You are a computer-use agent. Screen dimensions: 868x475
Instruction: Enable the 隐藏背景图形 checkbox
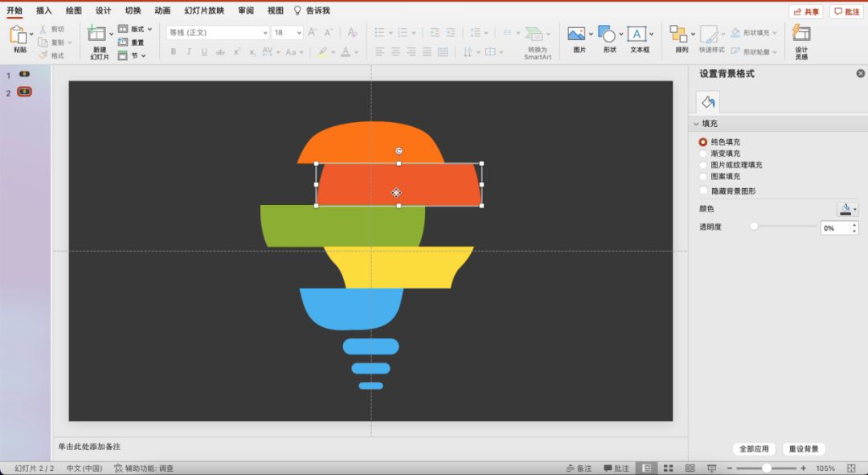coord(703,190)
